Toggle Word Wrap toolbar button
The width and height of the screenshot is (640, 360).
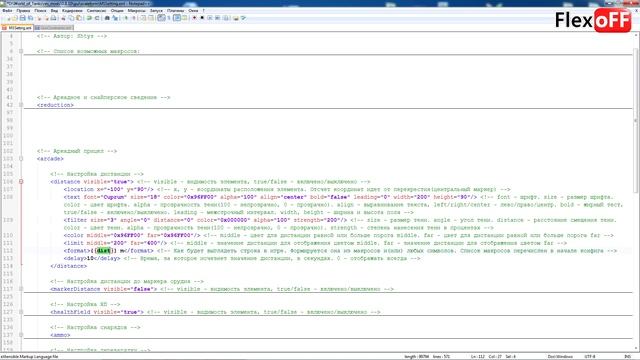point(161,18)
